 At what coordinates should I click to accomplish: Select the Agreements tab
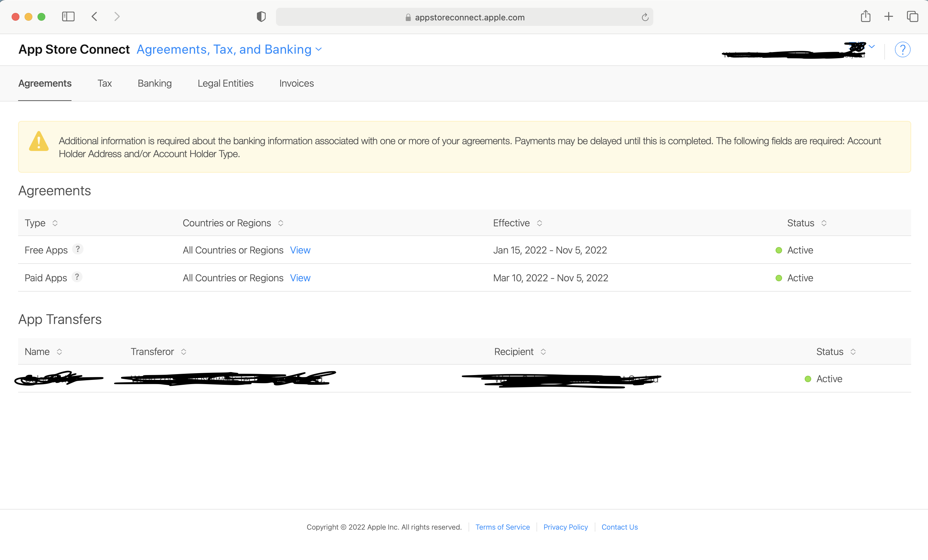(45, 83)
